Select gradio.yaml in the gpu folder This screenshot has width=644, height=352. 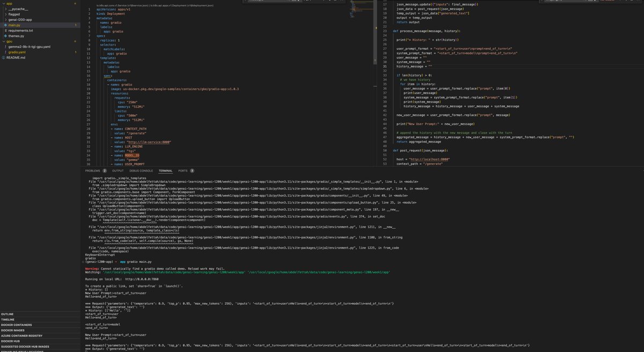click(x=17, y=52)
